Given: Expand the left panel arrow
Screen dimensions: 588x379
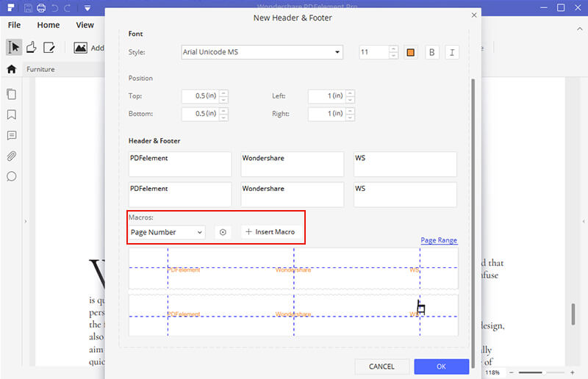Looking at the screenshot, I should [26, 222].
